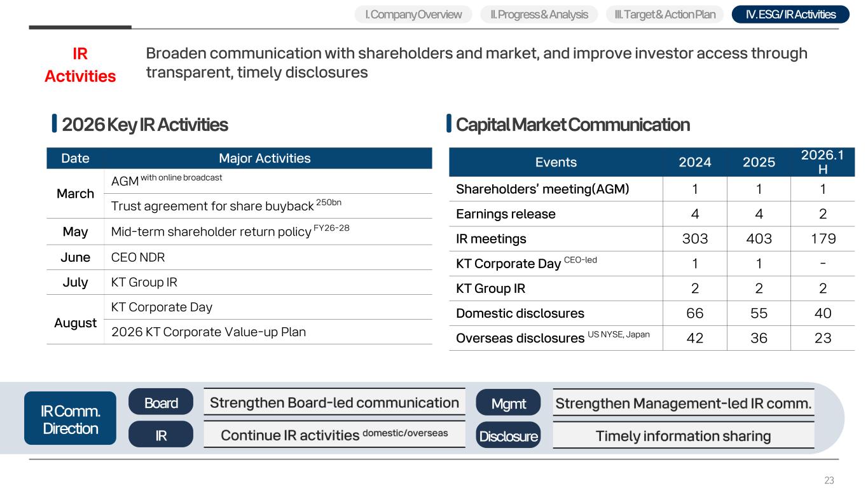The height and width of the screenshot is (488, 868).
Task: Select the Mgmt pill button
Action: point(508,402)
